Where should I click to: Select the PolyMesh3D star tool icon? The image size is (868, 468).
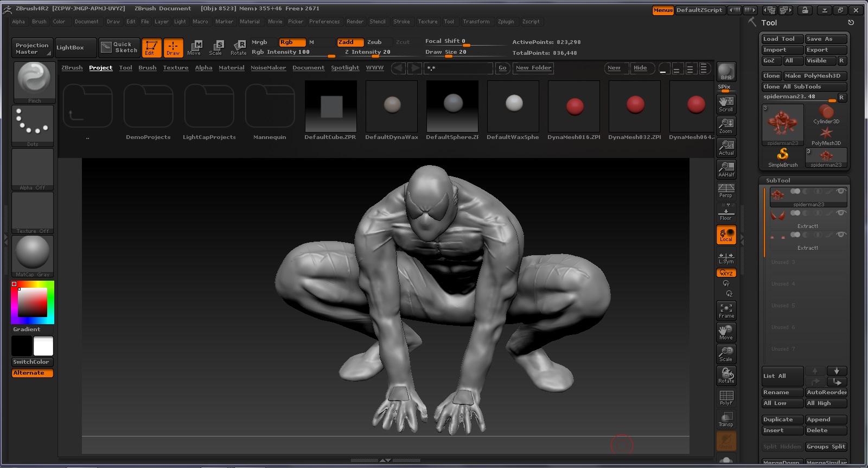(x=826, y=136)
